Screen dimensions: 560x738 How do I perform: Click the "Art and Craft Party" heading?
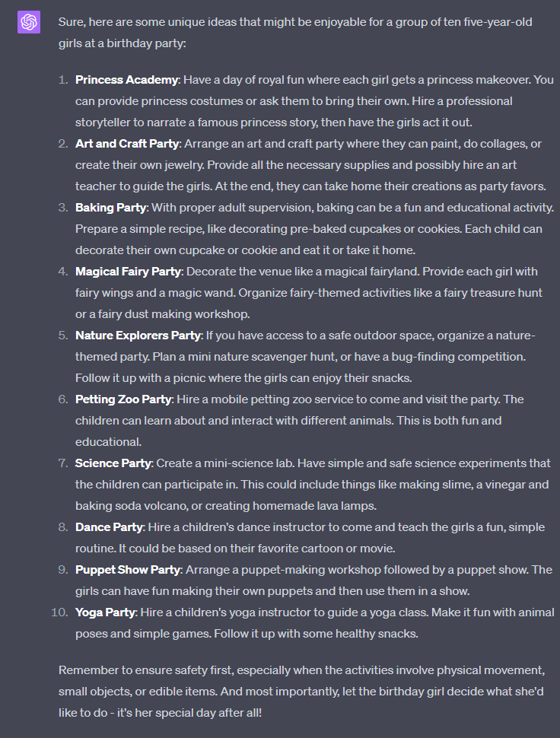[127, 144]
